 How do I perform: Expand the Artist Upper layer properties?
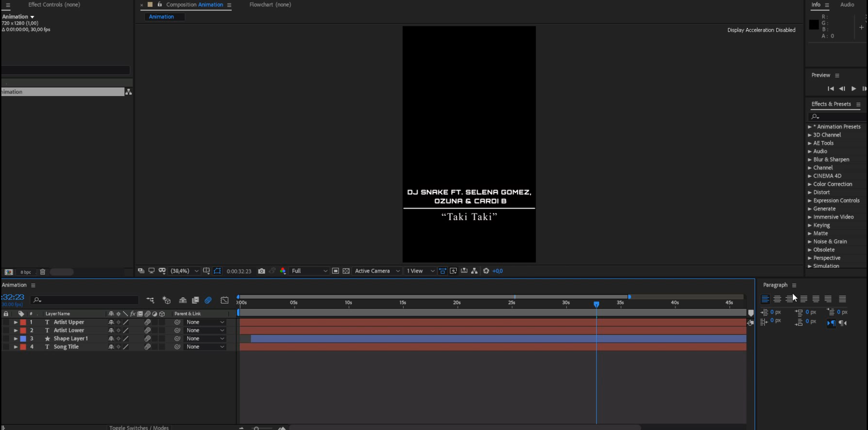click(15, 323)
